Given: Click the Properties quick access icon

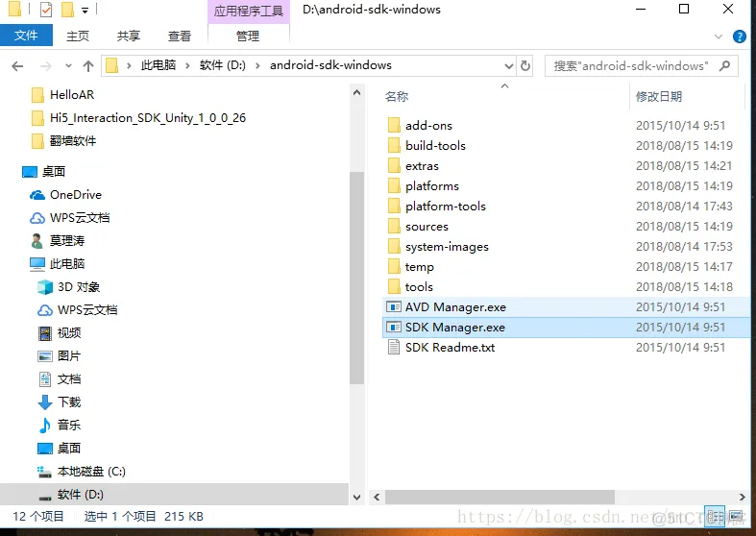Looking at the screenshot, I should pos(46,10).
